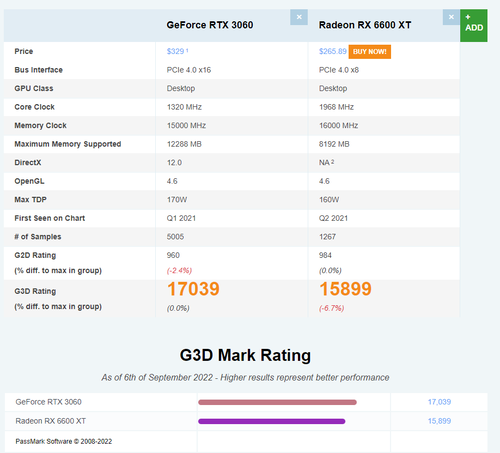The width and height of the screenshot is (500, 453).
Task: Click the large 15899 G3D rating
Action: point(345,289)
